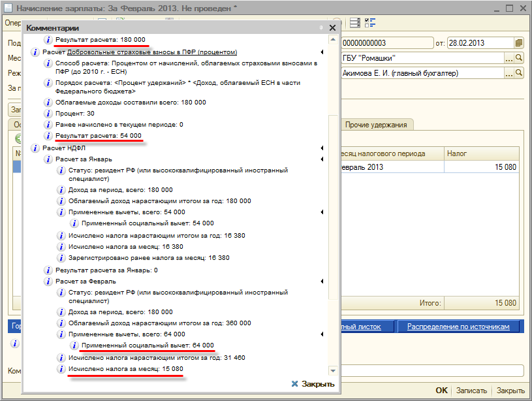Click the Итого total cell 15 080
The height and width of the screenshot is (401, 532).
click(x=482, y=303)
